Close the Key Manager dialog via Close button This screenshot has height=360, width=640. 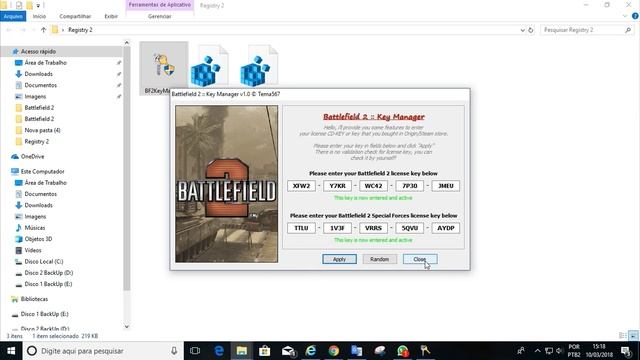click(420, 259)
